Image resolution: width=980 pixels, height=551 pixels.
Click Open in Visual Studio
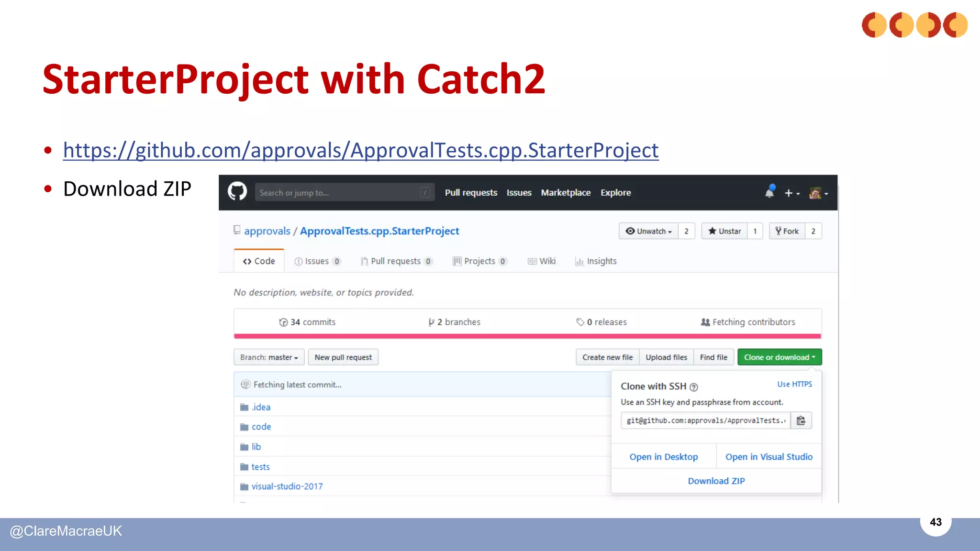coord(769,457)
